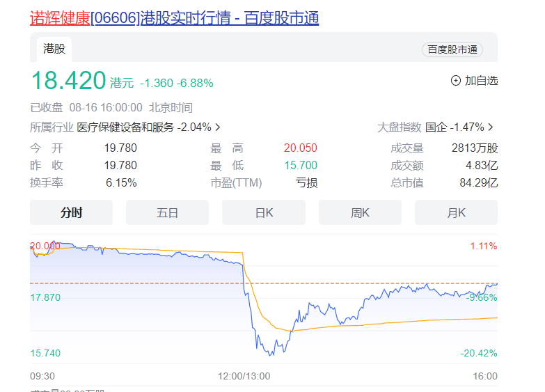Screen dimensions: 545x392
Task: Add stock via 加自选 label
Action: coord(482,81)
